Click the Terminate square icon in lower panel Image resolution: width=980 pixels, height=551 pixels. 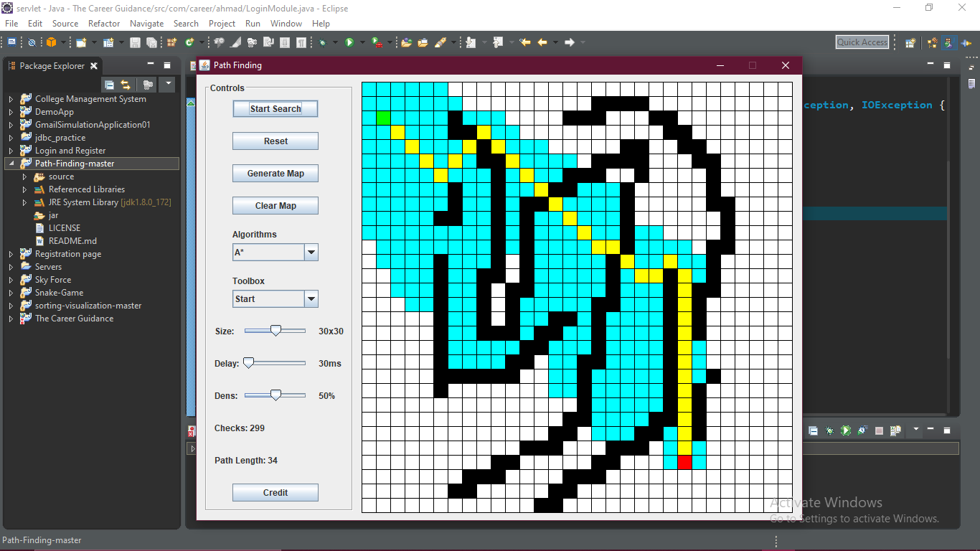[x=879, y=430]
